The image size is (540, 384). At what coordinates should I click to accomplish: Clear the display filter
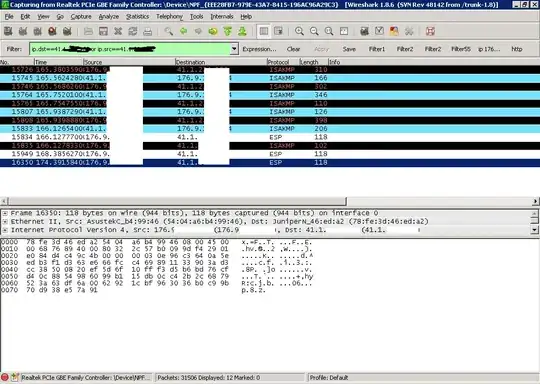(293, 49)
